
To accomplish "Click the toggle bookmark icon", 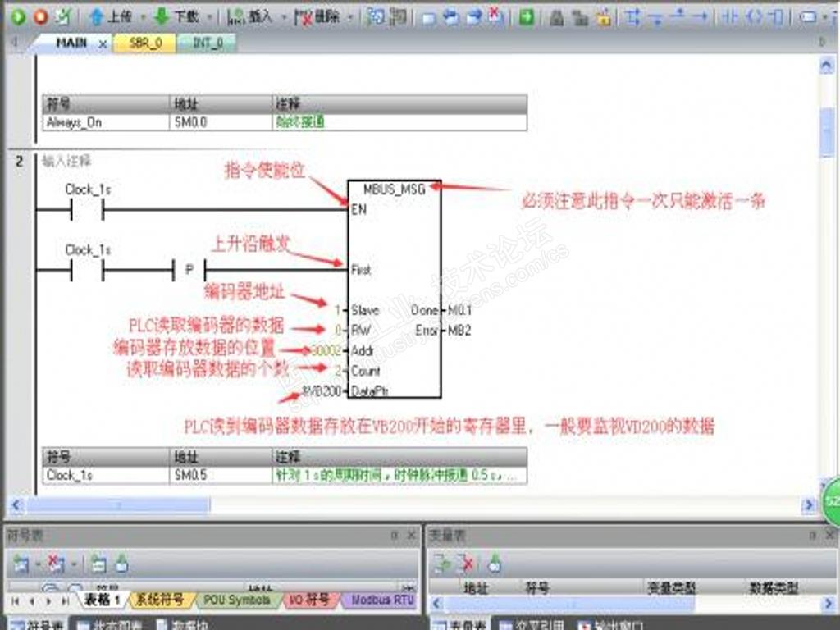I will point(428,18).
